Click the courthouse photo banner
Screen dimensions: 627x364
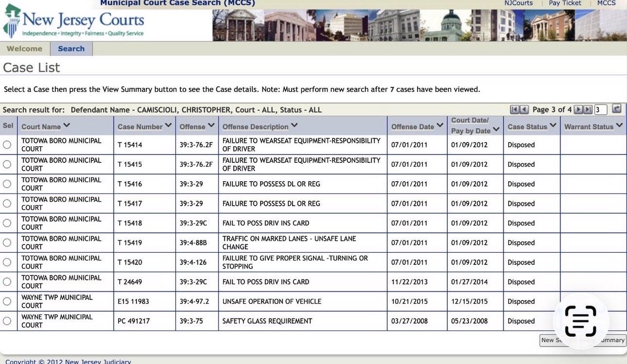pos(419,25)
